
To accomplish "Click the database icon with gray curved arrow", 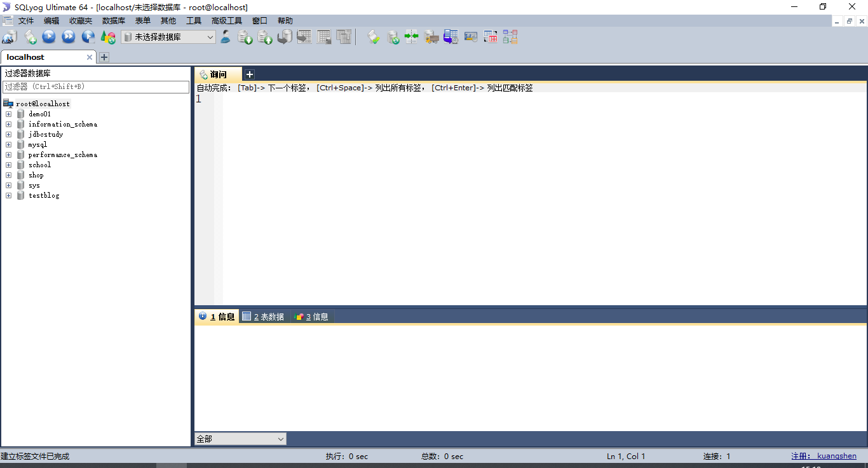I will (x=285, y=37).
